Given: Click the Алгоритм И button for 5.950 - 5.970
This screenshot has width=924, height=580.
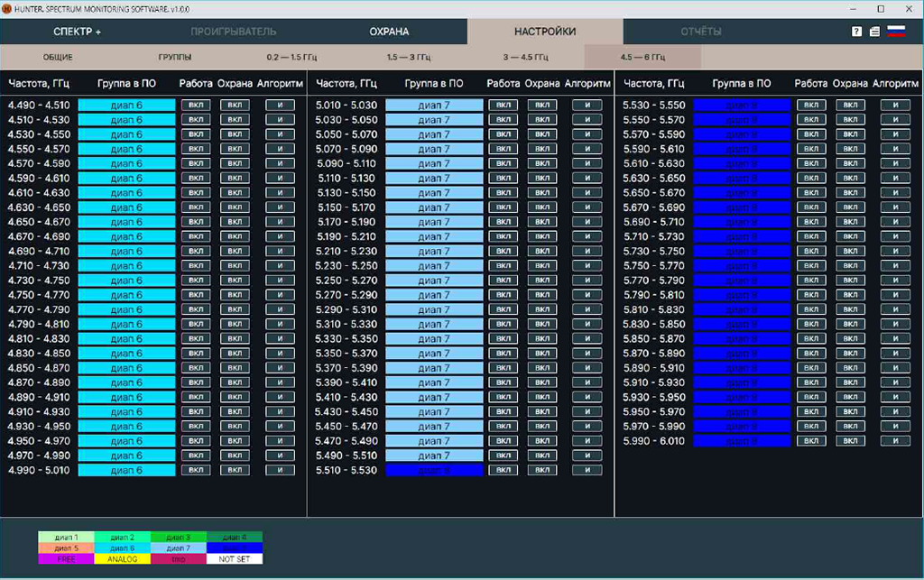Looking at the screenshot, I should pyautogui.click(x=895, y=411).
